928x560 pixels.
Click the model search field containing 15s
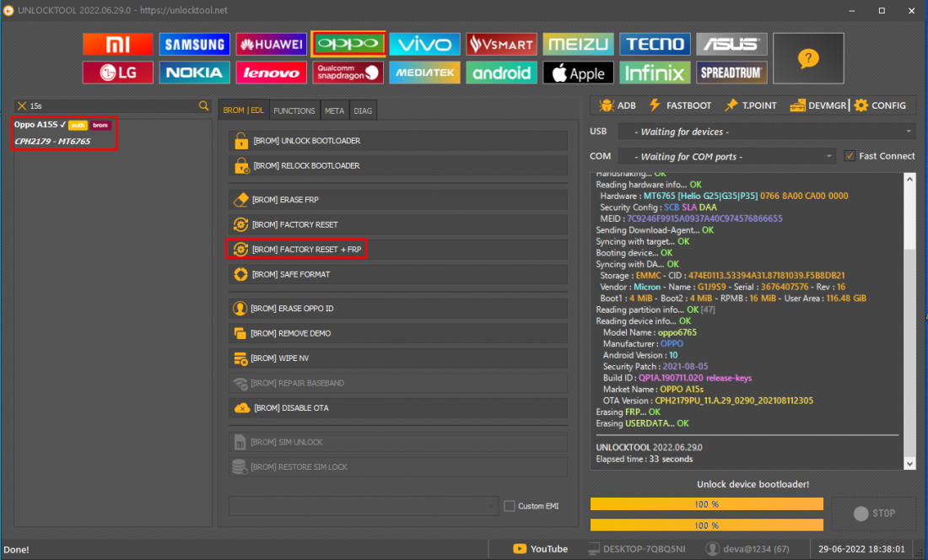pyautogui.click(x=112, y=106)
